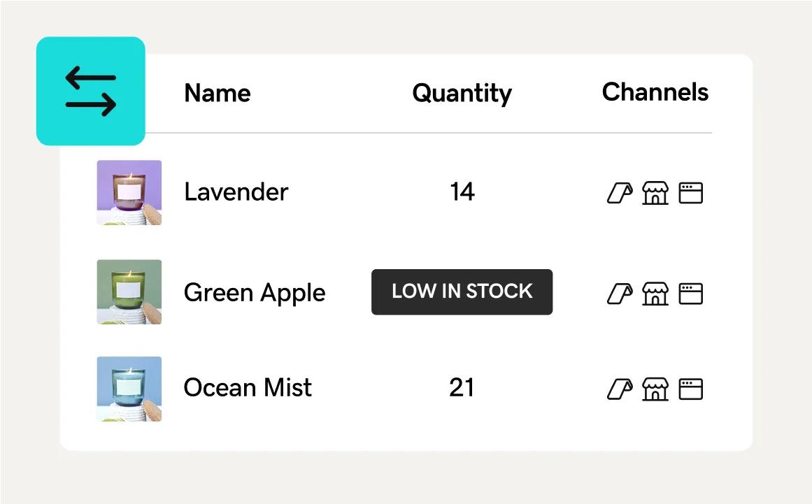
Task: Select Green Apple's online window channel icon
Action: [691, 294]
